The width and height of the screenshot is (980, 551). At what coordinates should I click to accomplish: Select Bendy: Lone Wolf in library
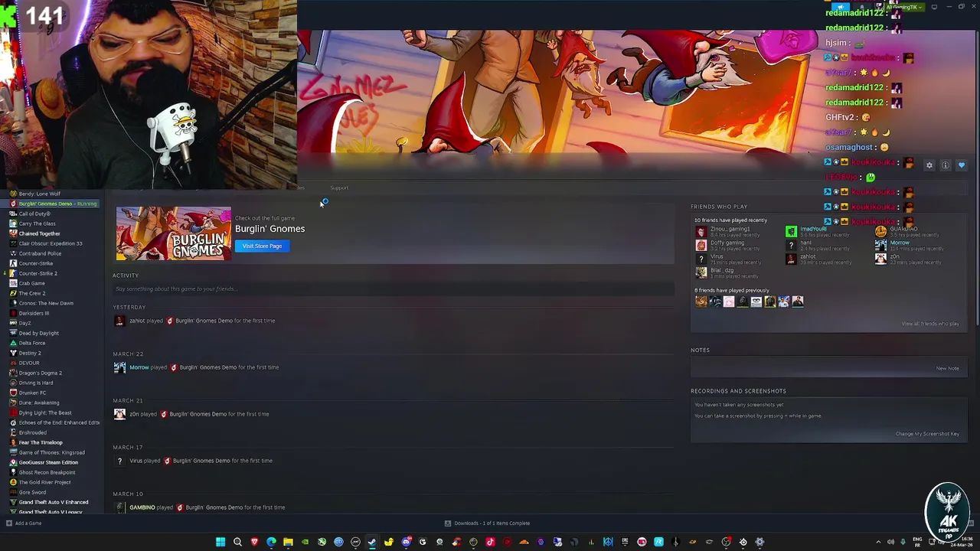coord(39,194)
